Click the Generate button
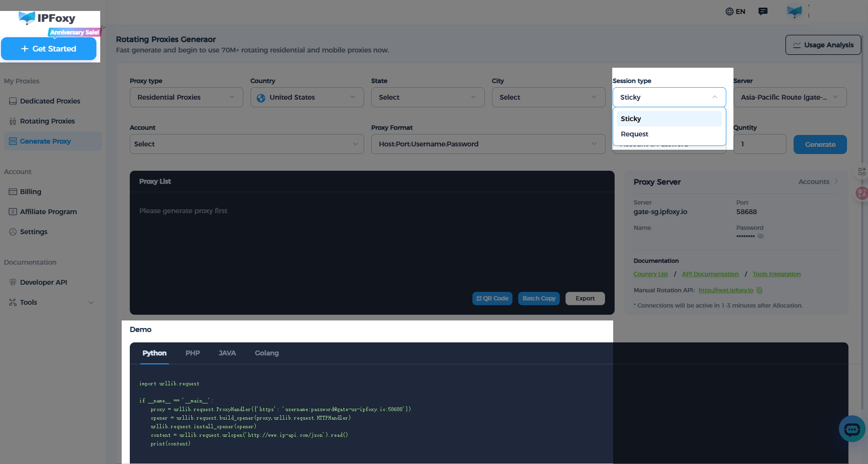 pyautogui.click(x=820, y=144)
